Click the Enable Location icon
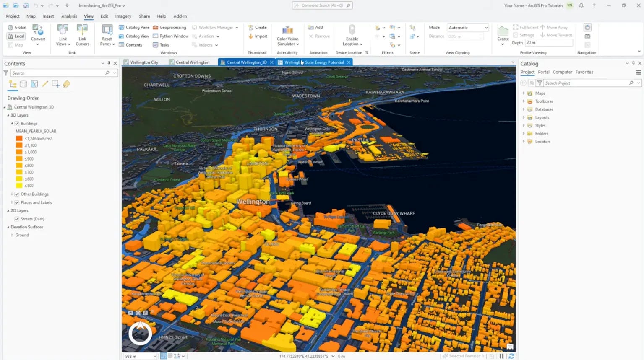Viewport: 644px width, 360px height. [x=352, y=30]
